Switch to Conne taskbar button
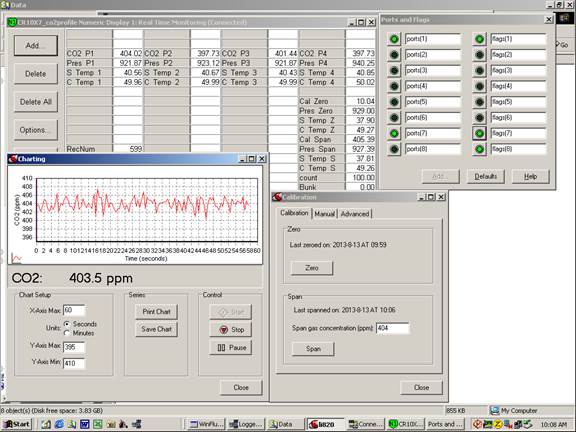 coord(366,424)
